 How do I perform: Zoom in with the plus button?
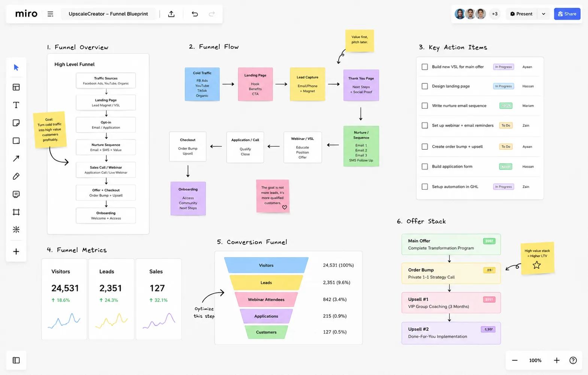click(x=557, y=360)
